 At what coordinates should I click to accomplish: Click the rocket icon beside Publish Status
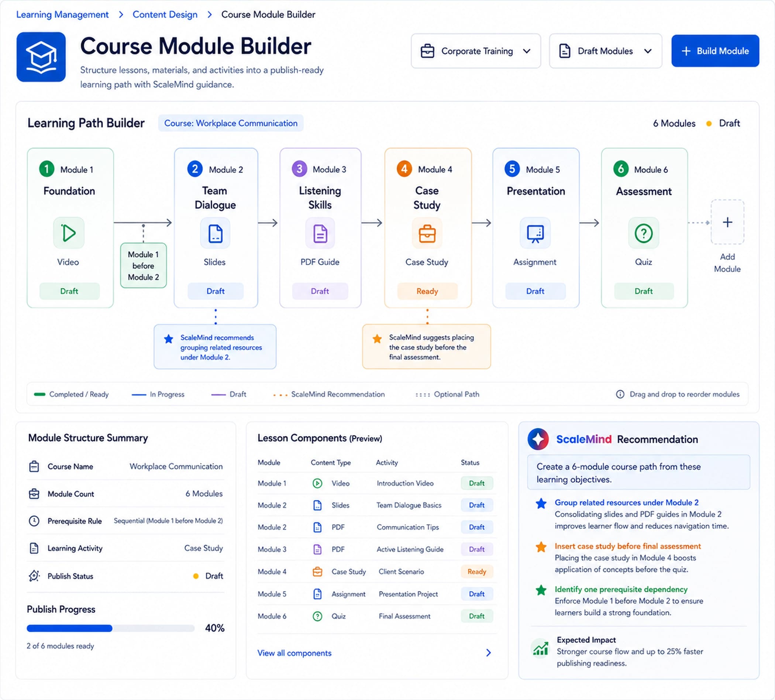pos(34,576)
